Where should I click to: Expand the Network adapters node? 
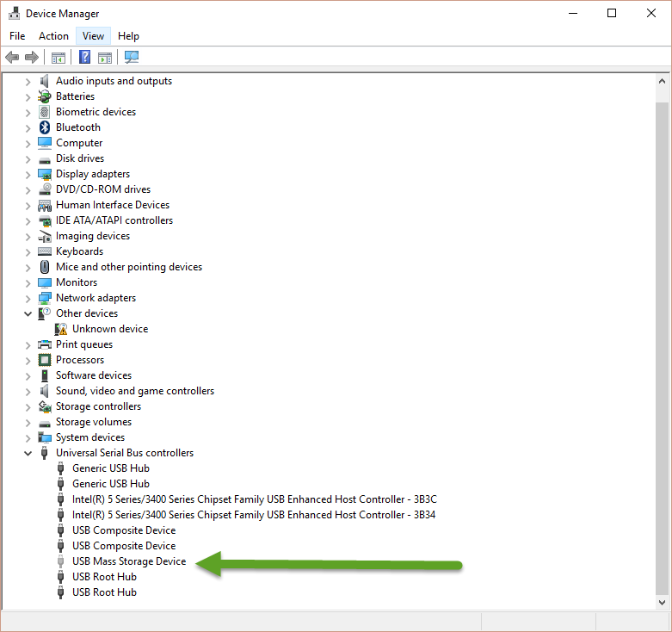tap(28, 299)
